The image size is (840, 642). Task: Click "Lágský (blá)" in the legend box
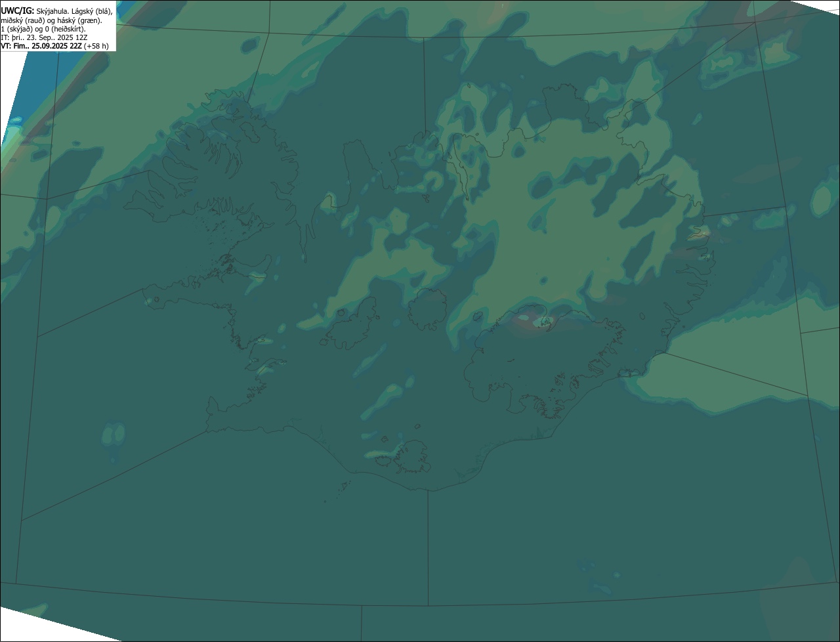92,12
